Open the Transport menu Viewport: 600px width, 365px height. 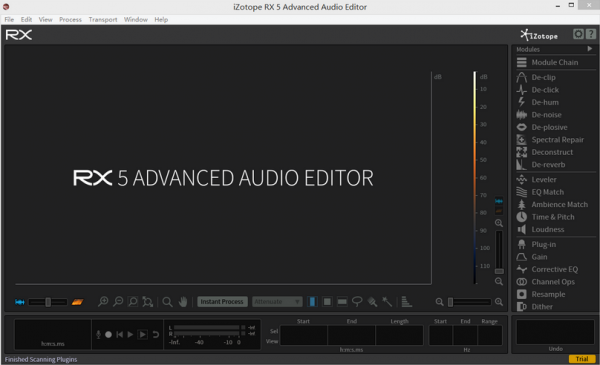[x=103, y=20]
